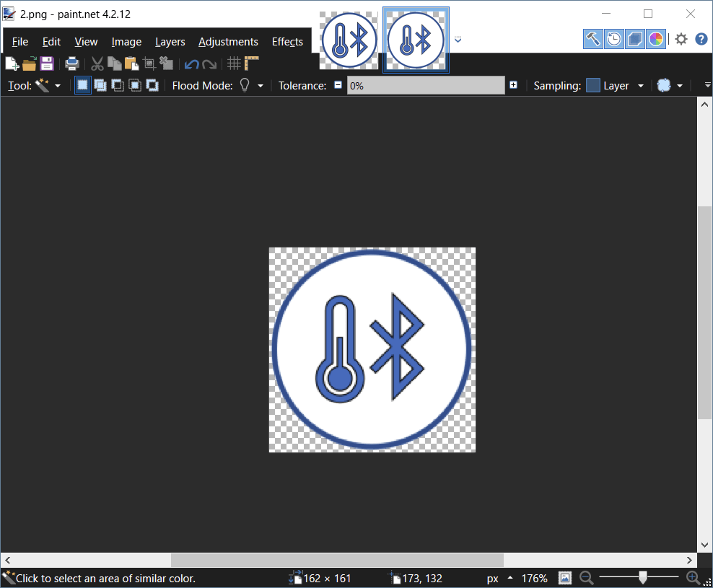
Task: Click the Tolerance increase plus button
Action: [x=513, y=85]
